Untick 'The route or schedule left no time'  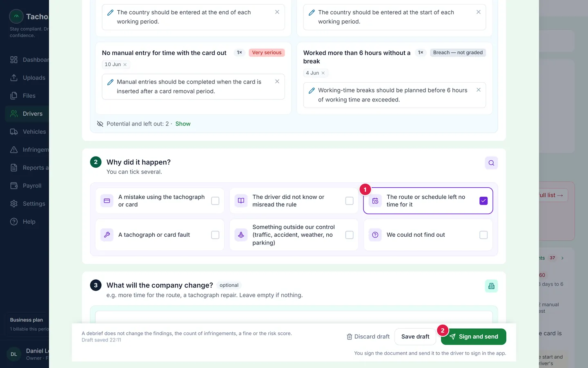[483, 201]
